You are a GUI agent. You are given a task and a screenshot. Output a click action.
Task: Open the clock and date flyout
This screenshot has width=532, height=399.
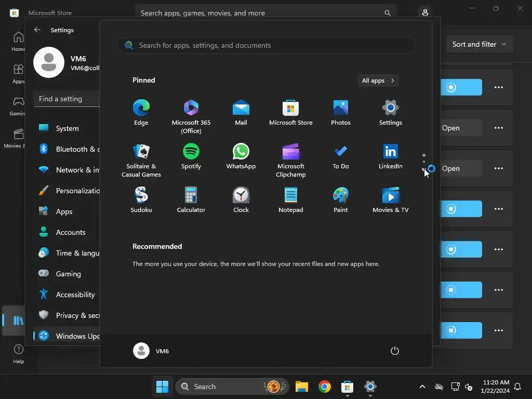click(x=495, y=387)
